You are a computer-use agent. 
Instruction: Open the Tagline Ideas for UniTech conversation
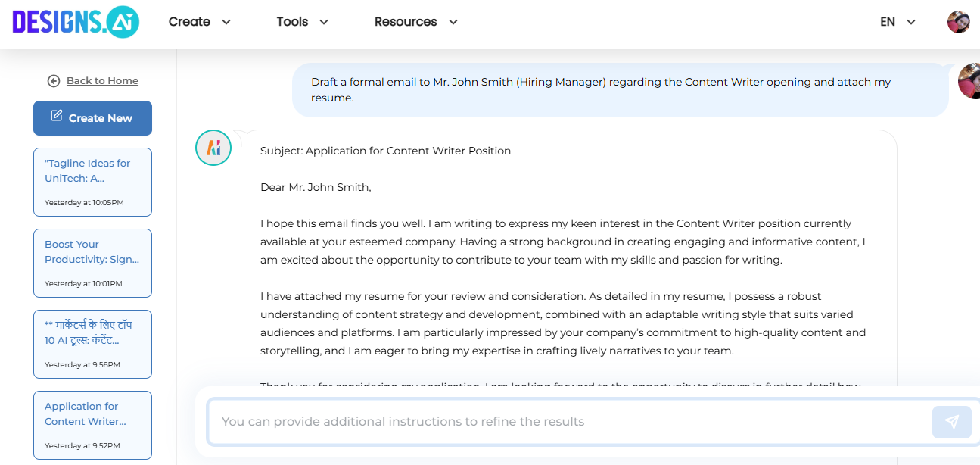pyautogui.click(x=92, y=182)
